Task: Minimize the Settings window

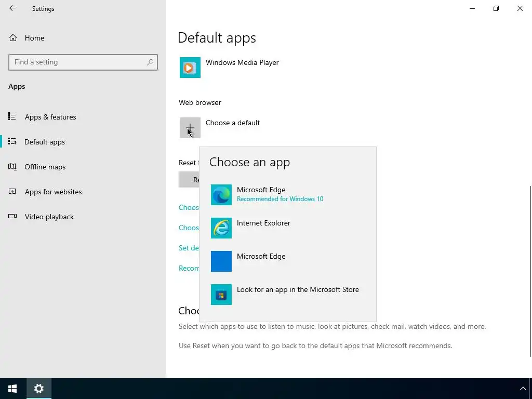Action: coord(472,8)
